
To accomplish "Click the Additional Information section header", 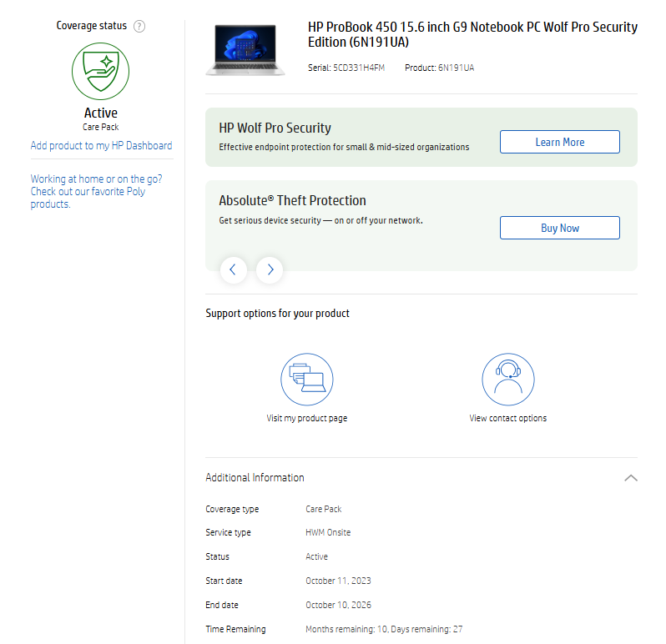I will click(x=255, y=478).
